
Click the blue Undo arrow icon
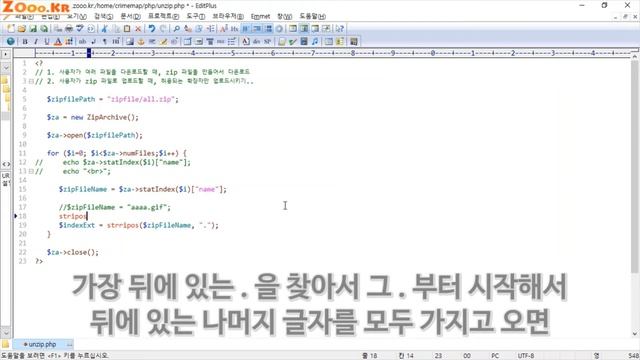(152, 29)
